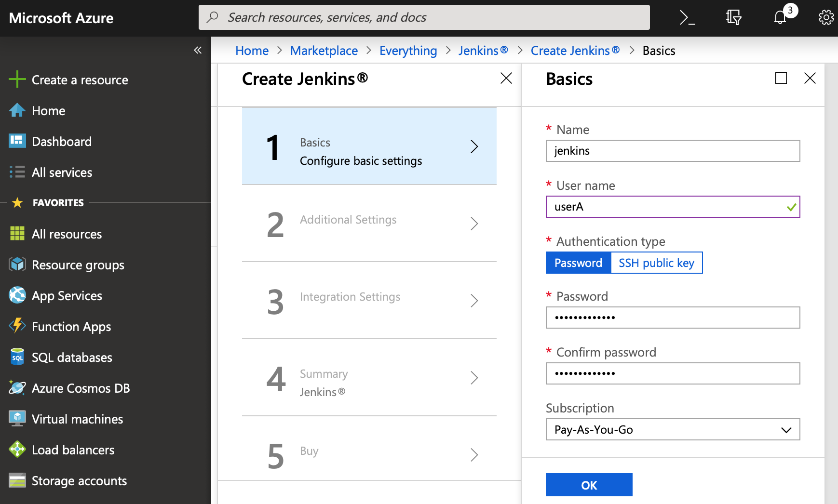Go to Marketplace in the breadcrumb
The height and width of the screenshot is (504, 838).
324,51
